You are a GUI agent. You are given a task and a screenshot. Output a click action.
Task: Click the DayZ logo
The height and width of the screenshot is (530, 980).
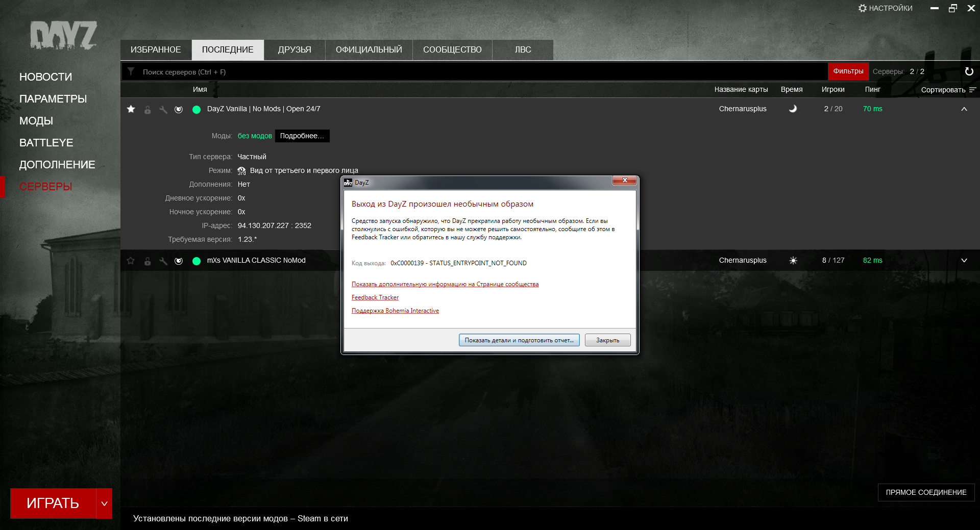[x=63, y=35]
